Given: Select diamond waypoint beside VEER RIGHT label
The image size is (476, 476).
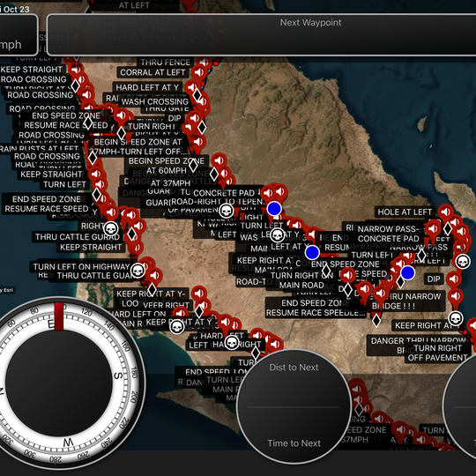Looking at the screenshot, I should tap(199, 311).
